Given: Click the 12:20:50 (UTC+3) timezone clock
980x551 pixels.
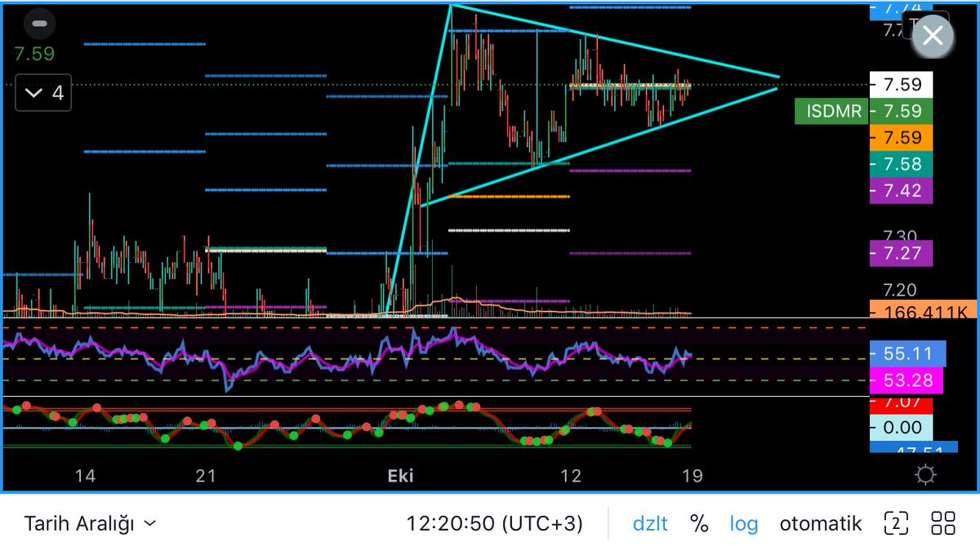Looking at the screenshot, I should point(495,523).
